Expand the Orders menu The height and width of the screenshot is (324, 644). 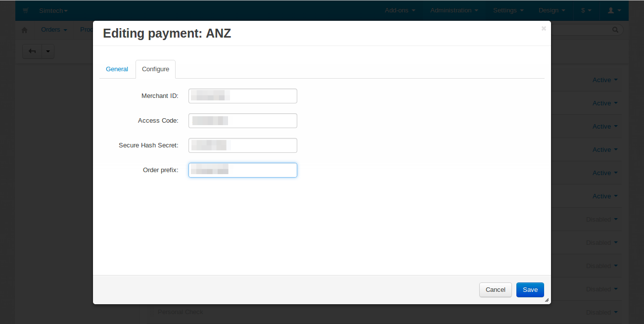click(x=54, y=30)
